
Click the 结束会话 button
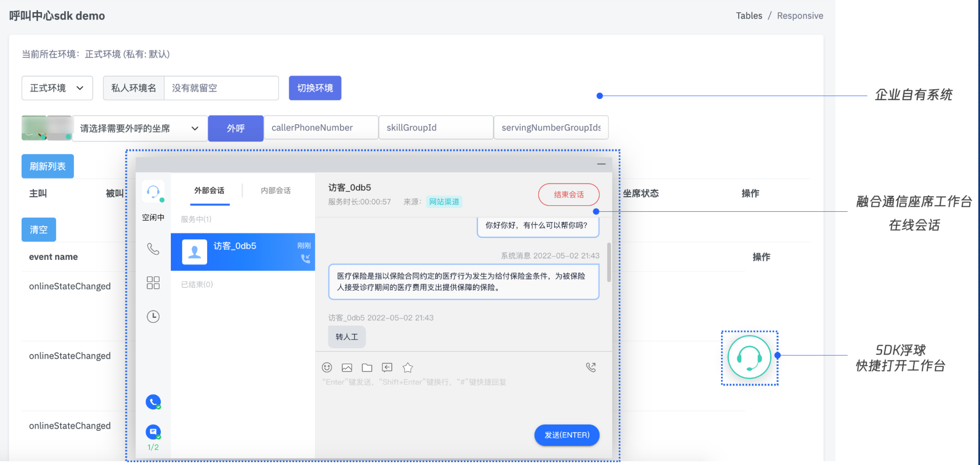[568, 194]
